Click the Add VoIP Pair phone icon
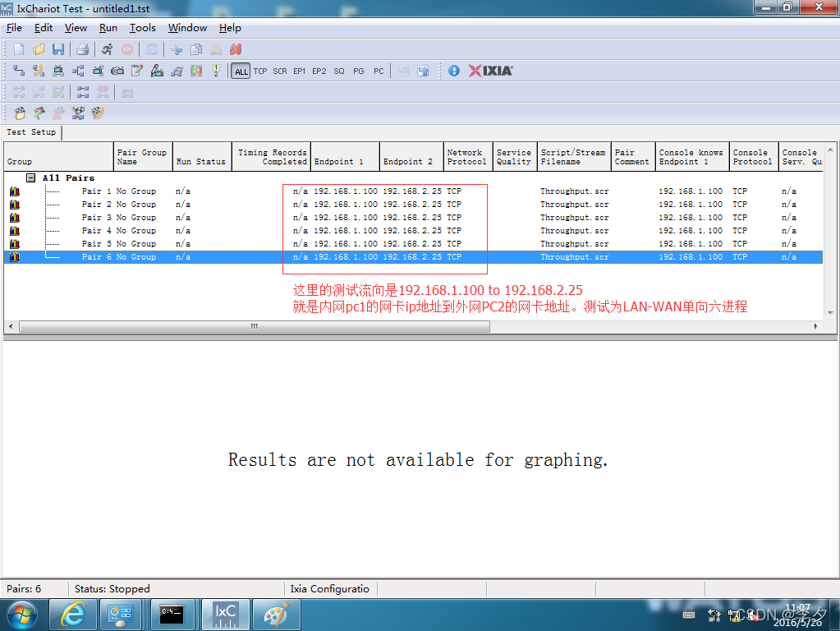 click(39, 71)
